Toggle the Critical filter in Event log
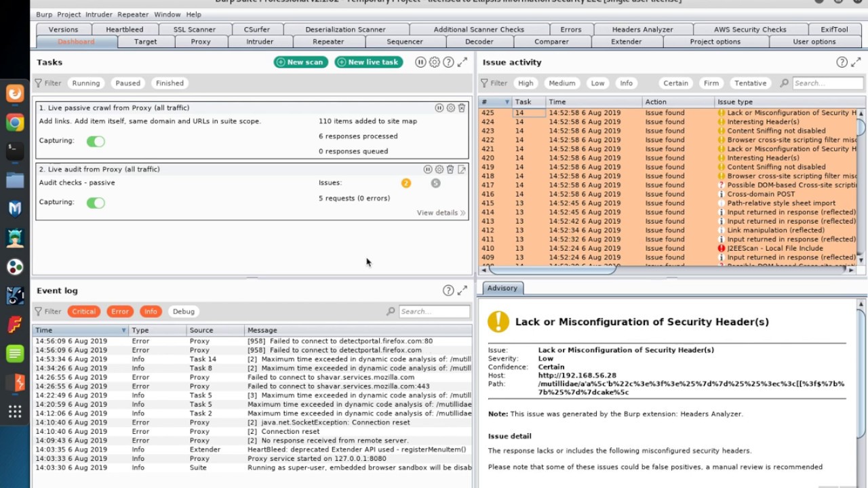Viewport: 868px width, 488px height. 83,312
